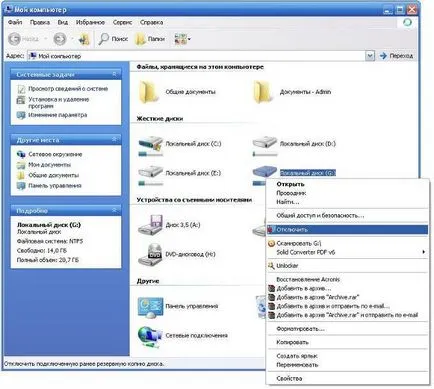Select Local Disk (C:) drive icon
The image size is (434, 389).
tap(150, 146)
